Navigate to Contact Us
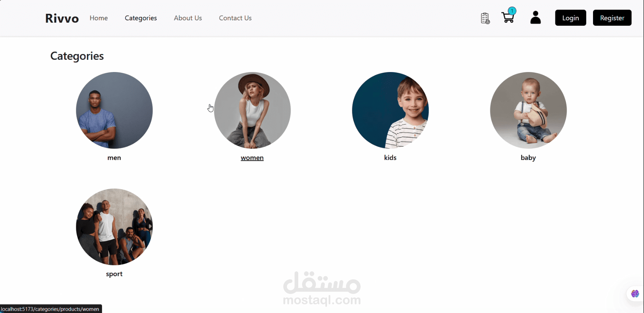Image resolution: width=644 pixels, height=313 pixels. 235,18
